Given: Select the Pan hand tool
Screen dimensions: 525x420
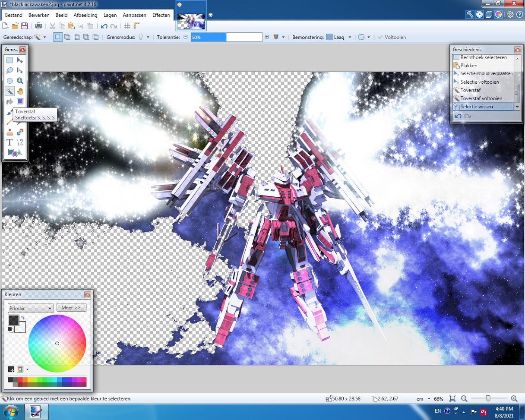Looking at the screenshot, I should 20,91.
